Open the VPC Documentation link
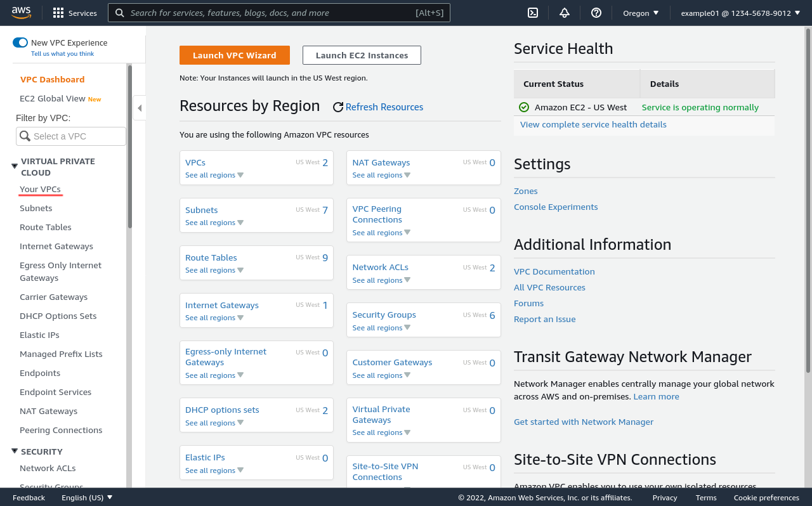The image size is (812, 506). (x=554, y=271)
